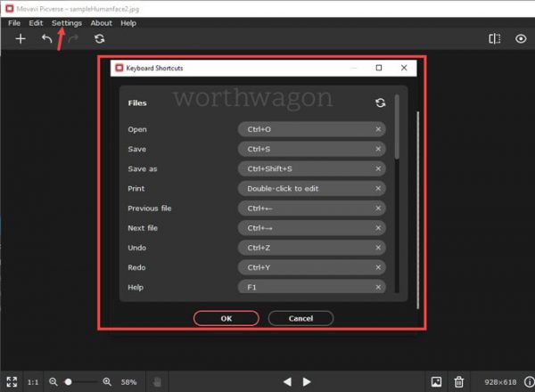Click the zoom slider handle
The image size is (535, 392).
coord(68,381)
